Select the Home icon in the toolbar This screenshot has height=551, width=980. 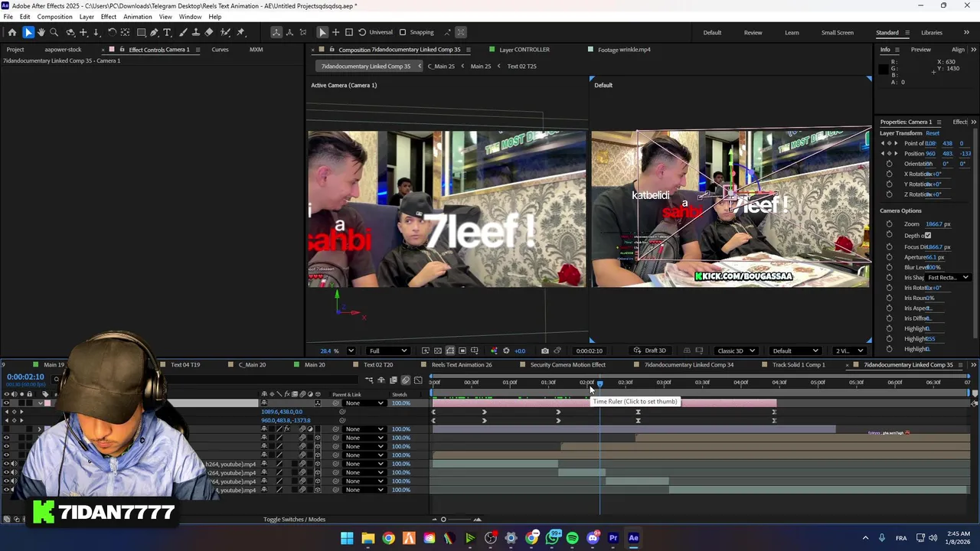click(x=12, y=32)
